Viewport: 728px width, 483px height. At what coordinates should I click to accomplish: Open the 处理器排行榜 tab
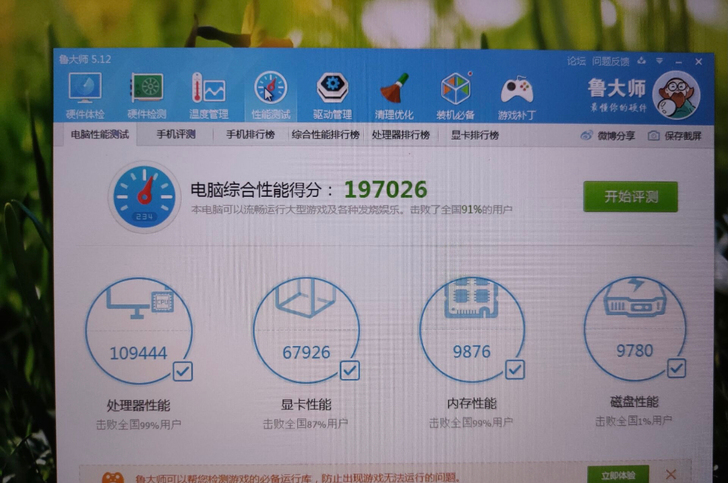pyautogui.click(x=401, y=135)
